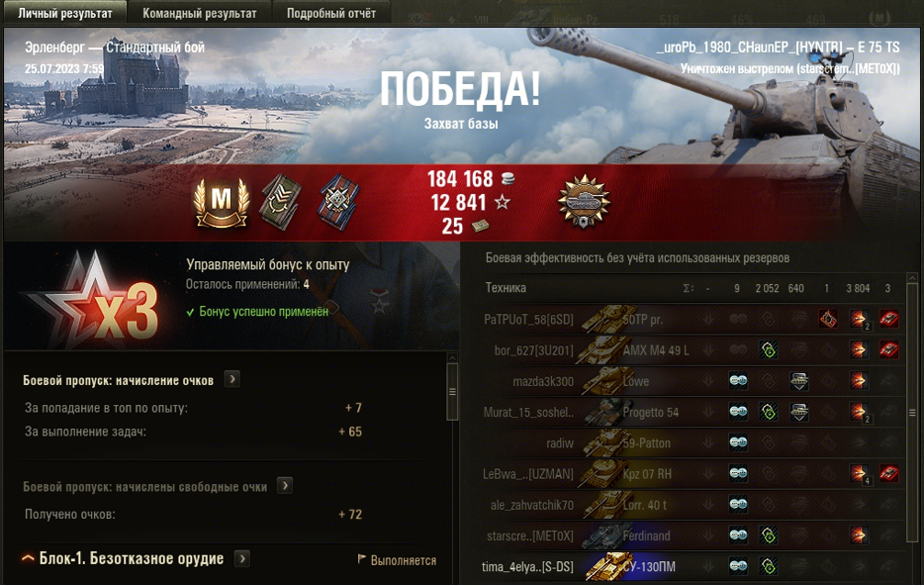Click the damage shot icon in bor_627 row

tap(858, 350)
